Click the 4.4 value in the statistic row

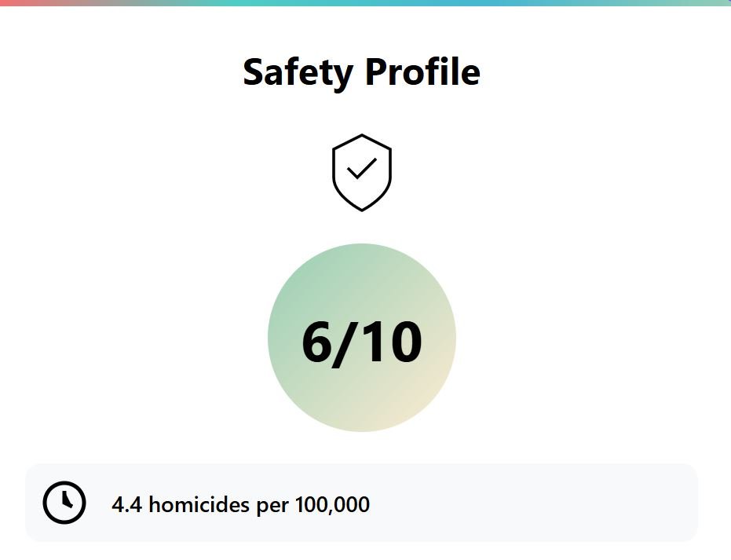pyautogui.click(x=127, y=504)
